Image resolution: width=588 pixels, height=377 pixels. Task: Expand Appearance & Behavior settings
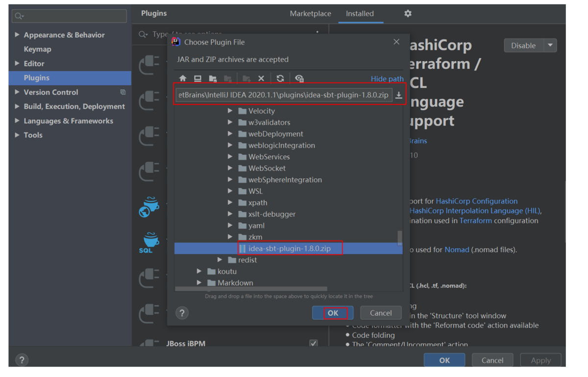click(17, 35)
